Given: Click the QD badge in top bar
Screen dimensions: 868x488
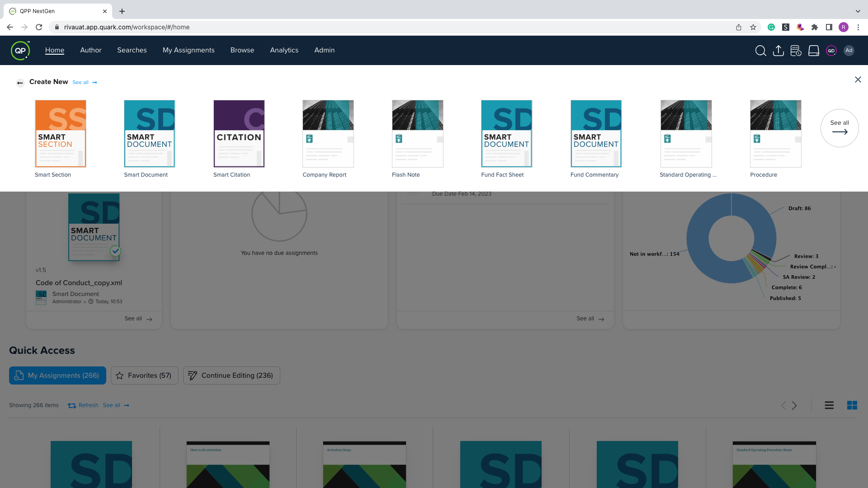Looking at the screenshot, I should 831,51.
